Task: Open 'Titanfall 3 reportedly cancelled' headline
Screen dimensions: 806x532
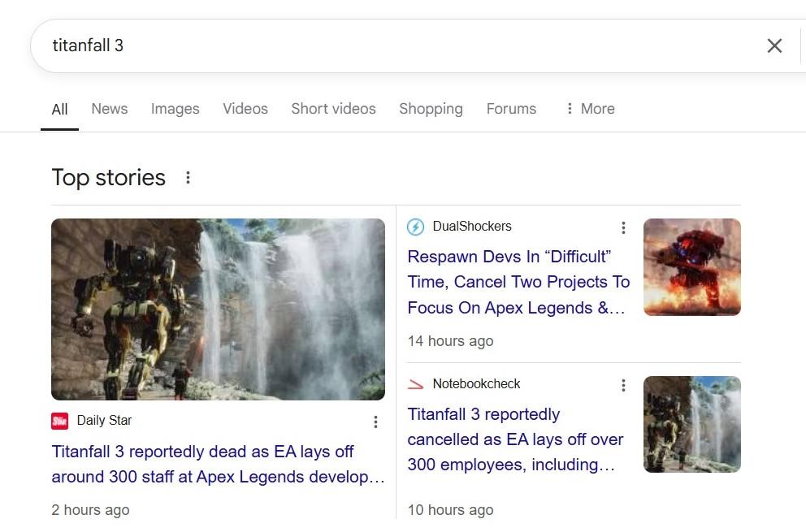Action: (515, 439)
